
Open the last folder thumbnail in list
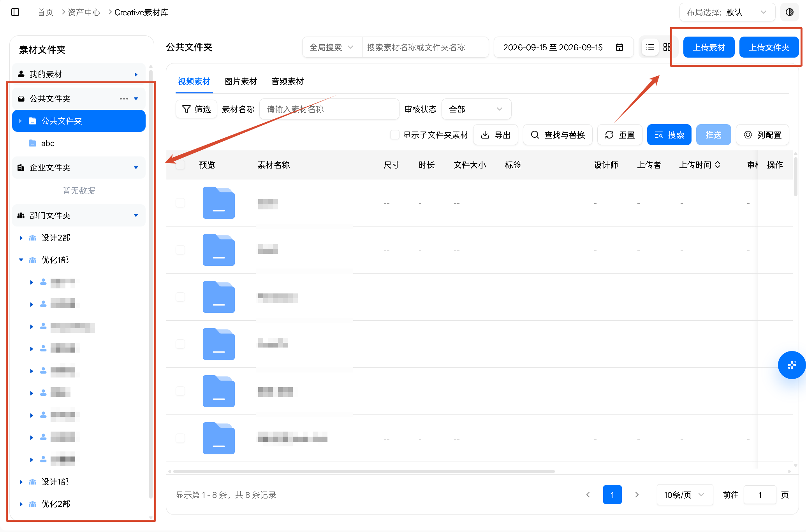click(218, 438)
